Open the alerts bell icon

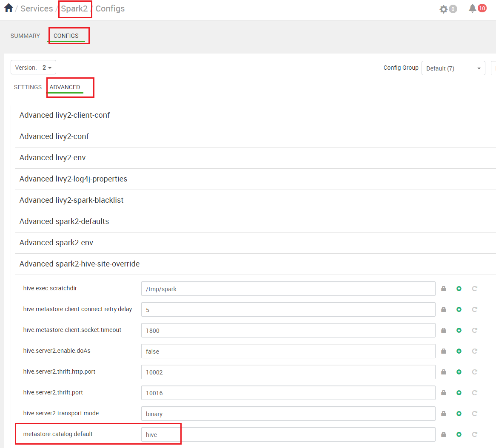(472, 9)
